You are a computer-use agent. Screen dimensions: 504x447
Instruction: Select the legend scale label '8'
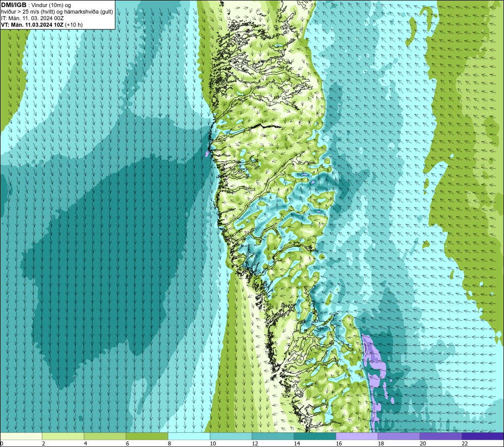[169, 444]
